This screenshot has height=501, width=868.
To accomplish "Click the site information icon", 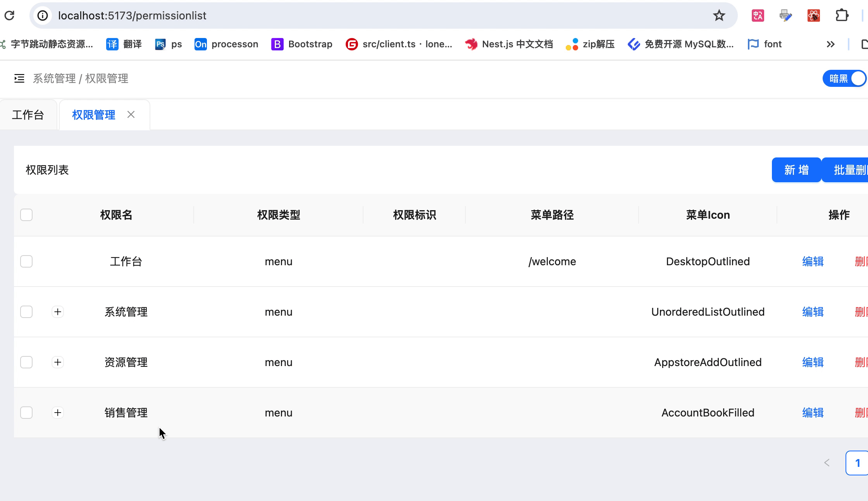I will (43, 16).
